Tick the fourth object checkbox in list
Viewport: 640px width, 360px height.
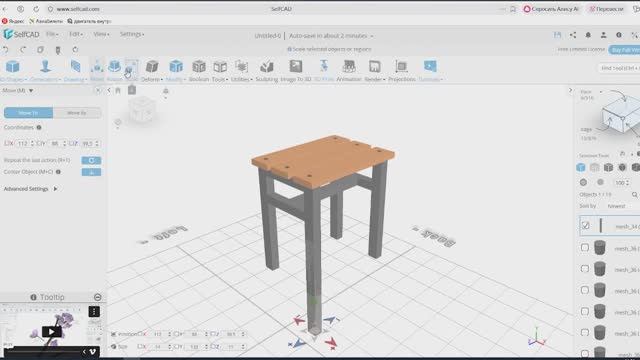click(x=585, y=290)
